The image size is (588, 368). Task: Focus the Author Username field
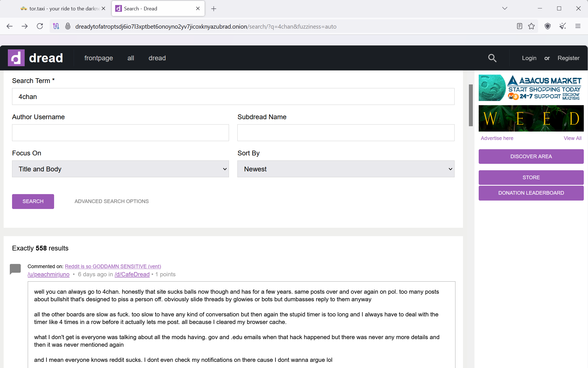coord(121,133)
